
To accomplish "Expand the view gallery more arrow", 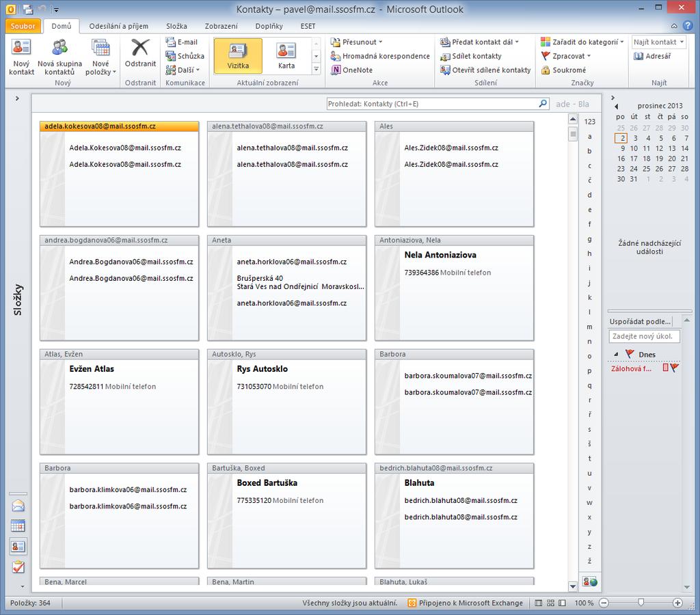I will click(x=316, y=69).
